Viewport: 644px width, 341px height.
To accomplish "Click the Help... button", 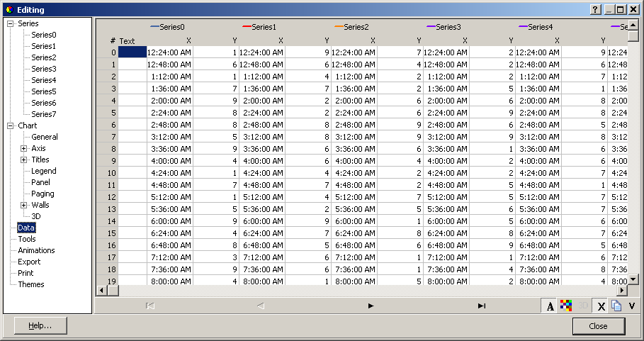I will pyautogui.click(x=40, y=326).
